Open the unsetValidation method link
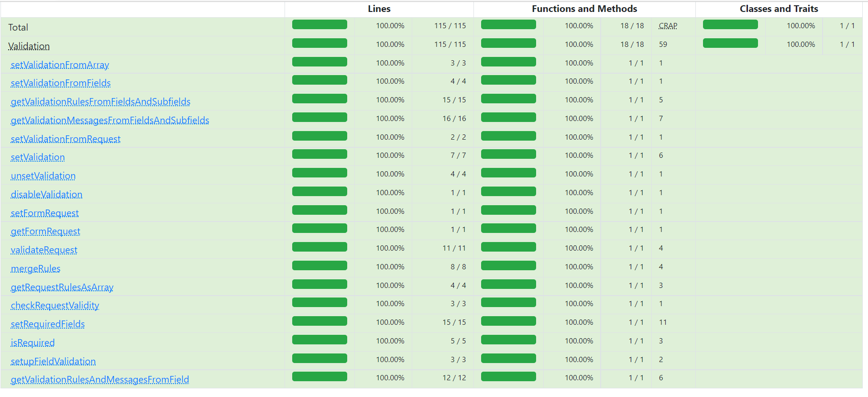 tap(43, 176)
